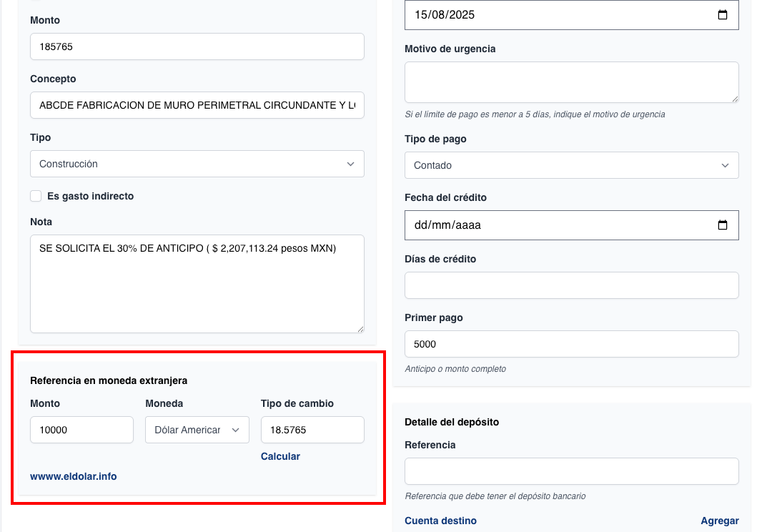
Task: Click inside the Nota textarea about anticipo
Action: 197,284
